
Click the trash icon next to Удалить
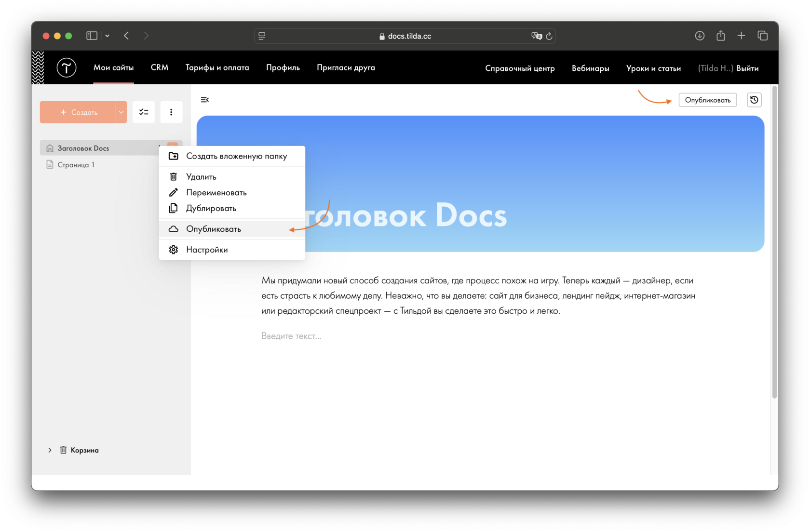(174, 177)
